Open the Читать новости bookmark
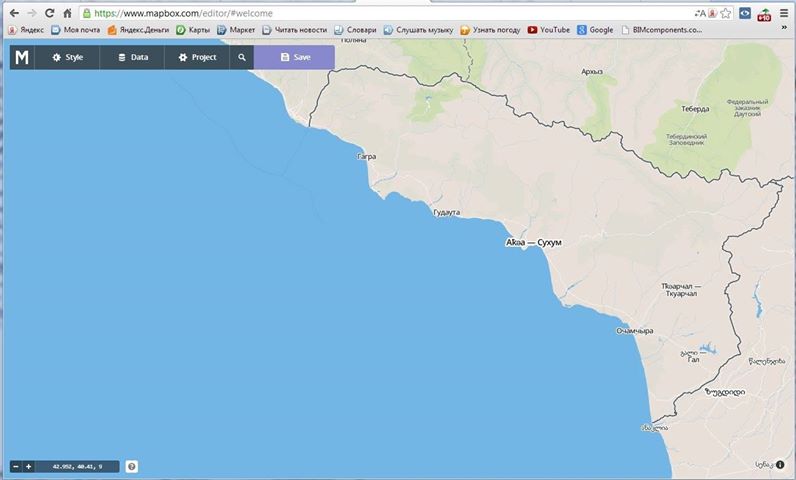 click(x=295, y=30)
